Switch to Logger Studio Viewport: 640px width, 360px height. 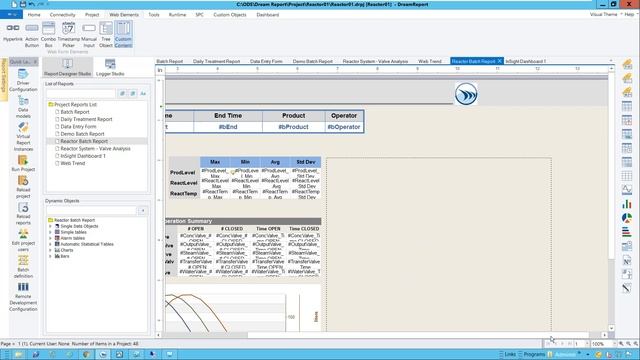click(110, 67)
